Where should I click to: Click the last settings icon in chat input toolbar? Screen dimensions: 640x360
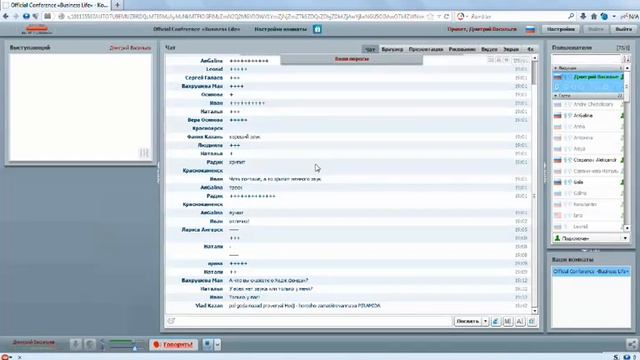531,322
